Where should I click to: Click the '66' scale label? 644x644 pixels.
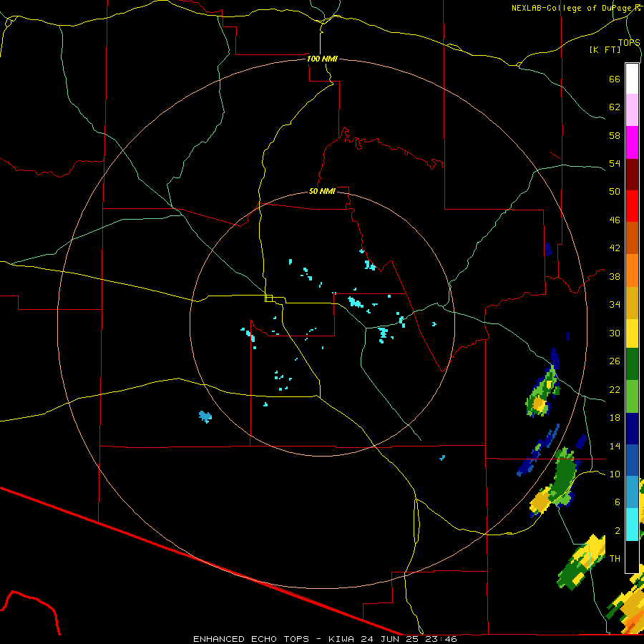point(615,79)
